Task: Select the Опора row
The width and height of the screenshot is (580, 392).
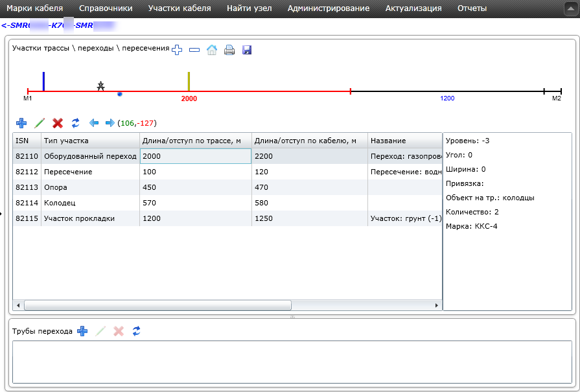Action: (227, 187)
